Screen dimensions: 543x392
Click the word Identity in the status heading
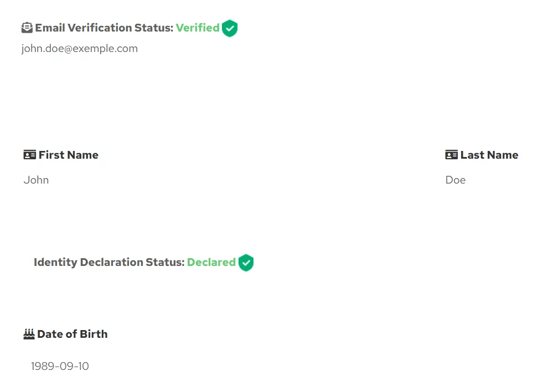(x=55, y=262)
